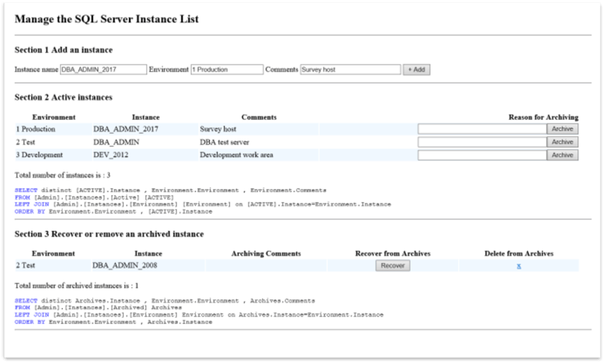
Task: Click 'Total number of archived instances is : 1' text
Action: [77, 285]
